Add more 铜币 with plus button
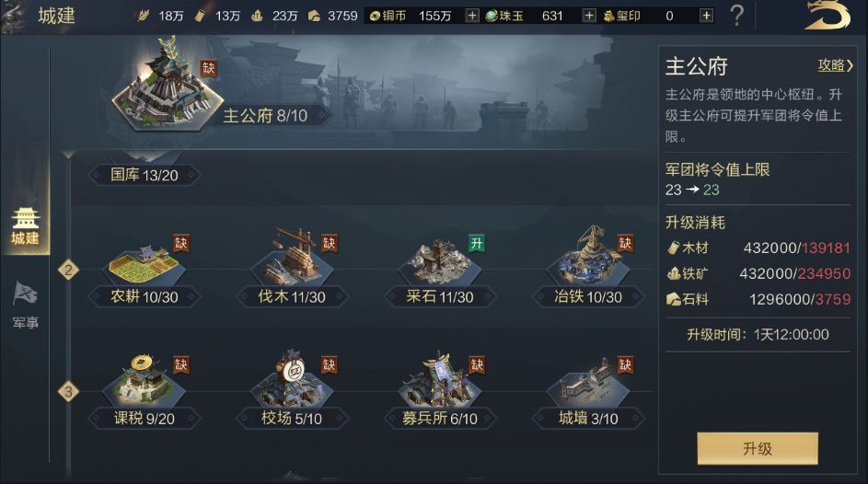 click(x=472, y=16)
